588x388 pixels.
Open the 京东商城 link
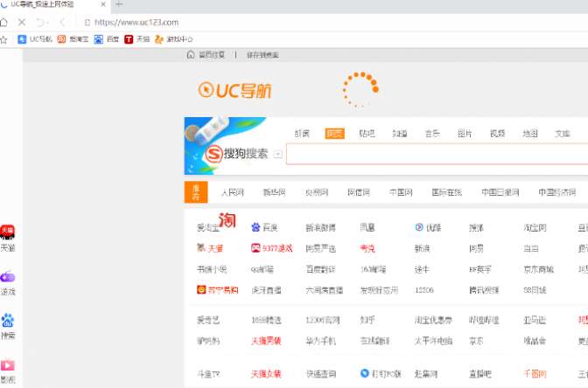click(x=538, y=269)
